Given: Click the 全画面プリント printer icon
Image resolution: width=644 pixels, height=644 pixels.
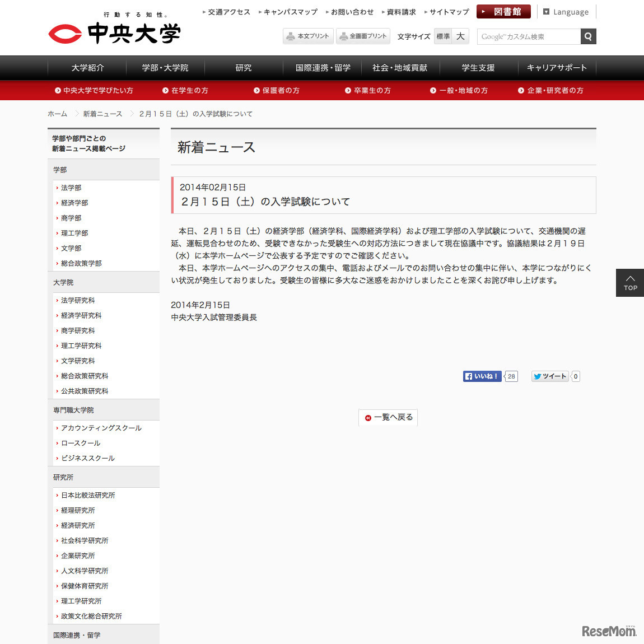Looking at the screenshot, I should tap(344, 36).
